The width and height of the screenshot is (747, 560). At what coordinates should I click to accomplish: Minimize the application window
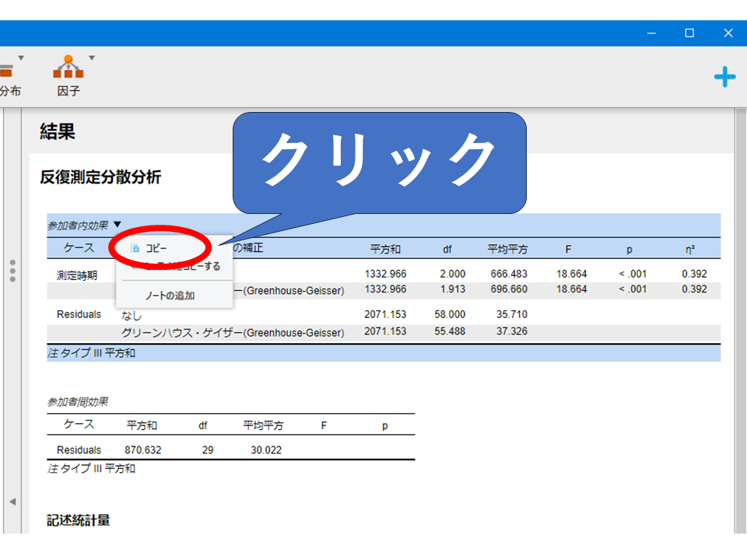651,33
